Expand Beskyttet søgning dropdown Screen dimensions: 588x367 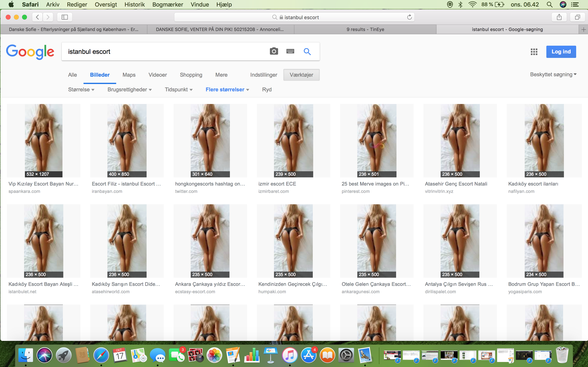pyautogui.click(x=553, y=74)
